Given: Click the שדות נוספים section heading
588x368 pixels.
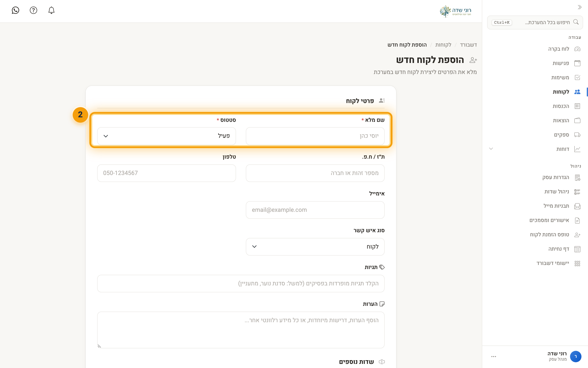Looking at the screenshot, I should point(356,362).
